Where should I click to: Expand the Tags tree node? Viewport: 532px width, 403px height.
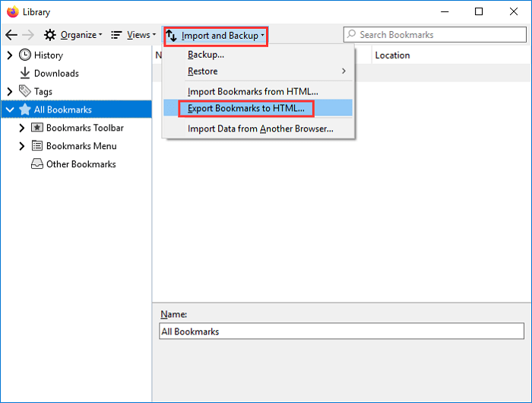(10, 91)
